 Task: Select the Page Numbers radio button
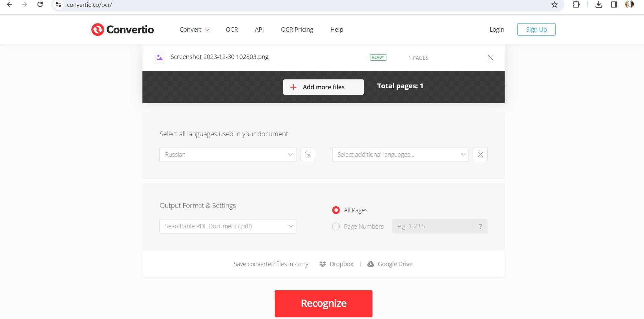pyautogui.click(x=336, y=226)
